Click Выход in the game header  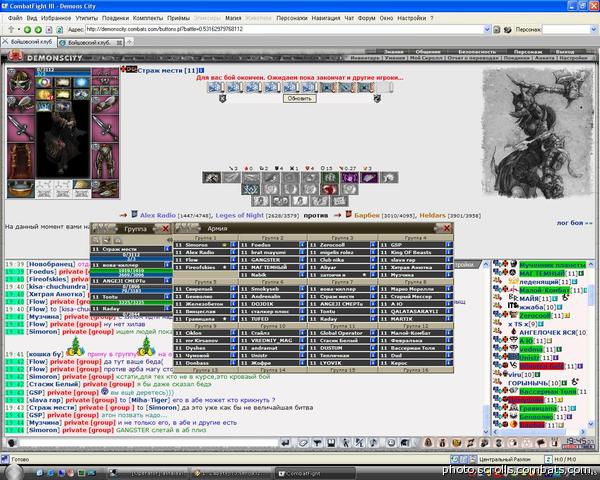tap(565, 52)
